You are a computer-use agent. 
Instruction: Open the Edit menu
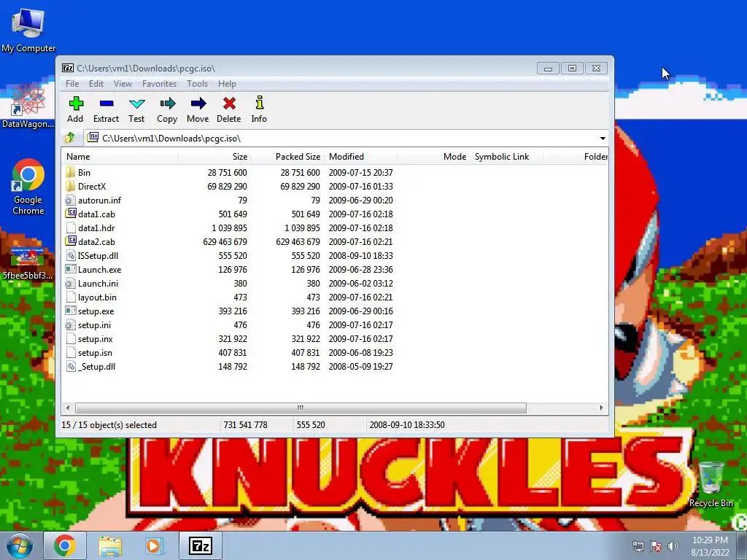coord(96,84)
